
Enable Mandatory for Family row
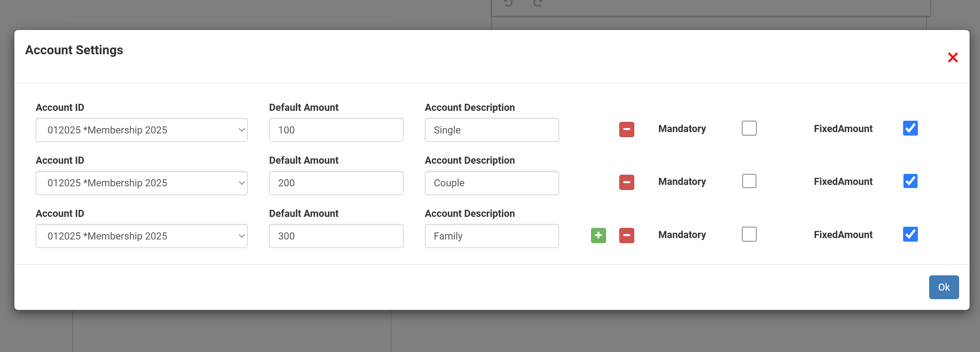coord(749,234)
